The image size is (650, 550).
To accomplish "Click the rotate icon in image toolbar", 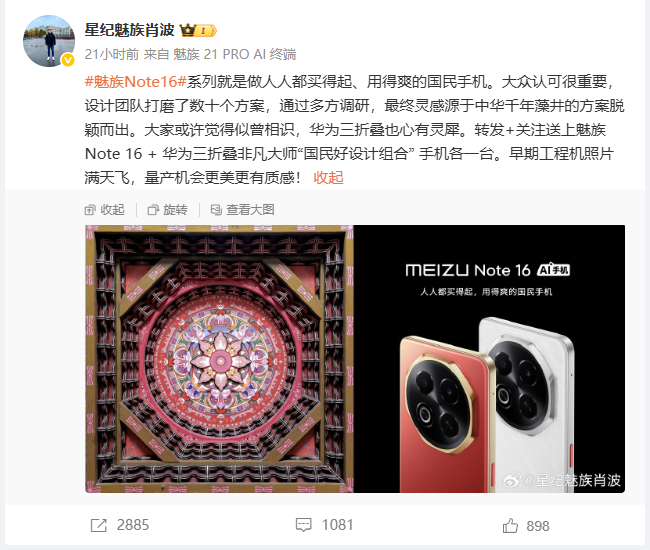I will [153, 210].
